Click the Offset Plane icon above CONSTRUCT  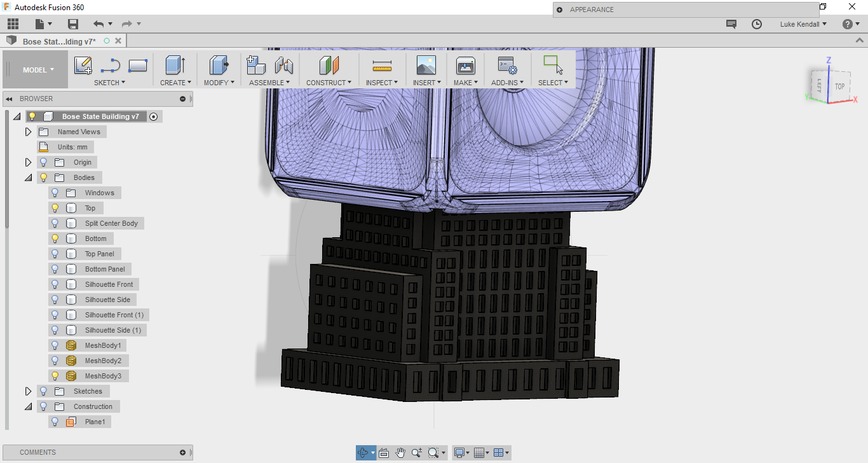click(329, 66)
